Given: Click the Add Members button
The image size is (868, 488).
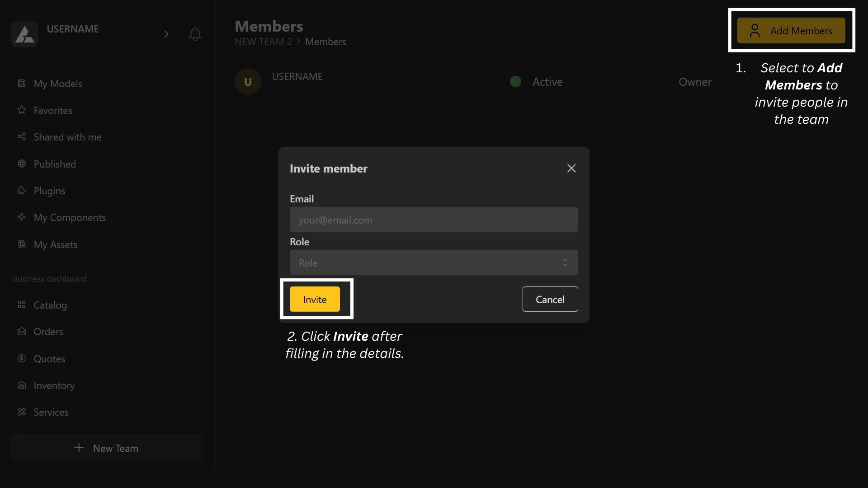Looking at the screenshot, I should pos(791,31).
